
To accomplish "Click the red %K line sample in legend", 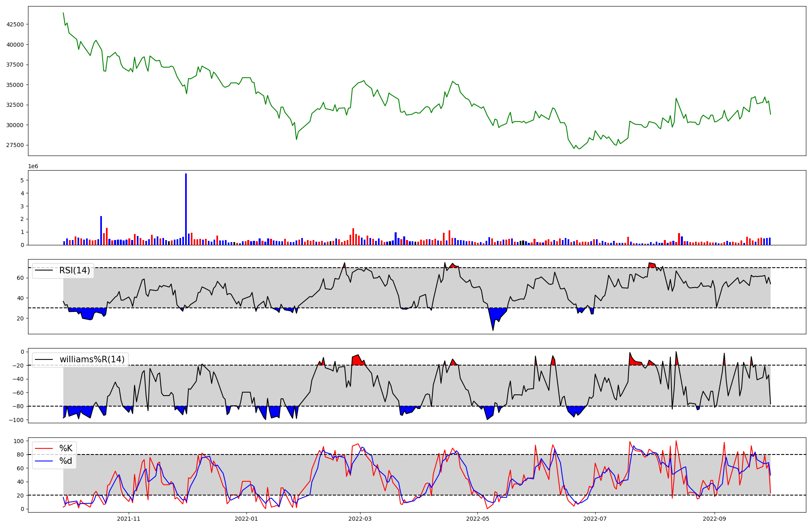I will pos(45,448).
